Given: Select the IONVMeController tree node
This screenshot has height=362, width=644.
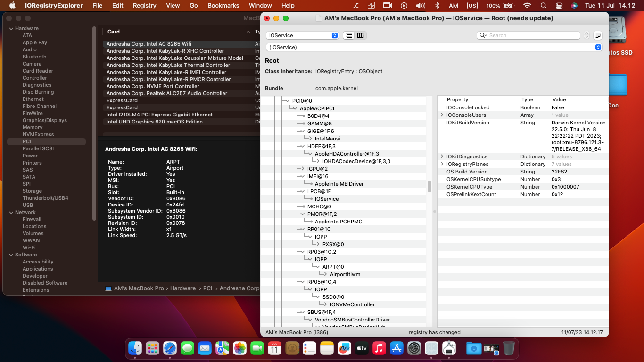Looking at the screenshot, I should [352, 304].
